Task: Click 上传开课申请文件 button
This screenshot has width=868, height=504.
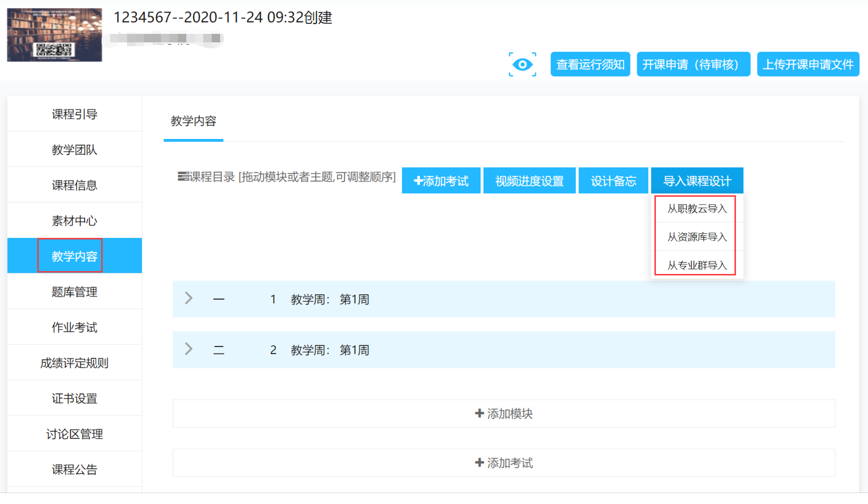Action: [807, 64]
